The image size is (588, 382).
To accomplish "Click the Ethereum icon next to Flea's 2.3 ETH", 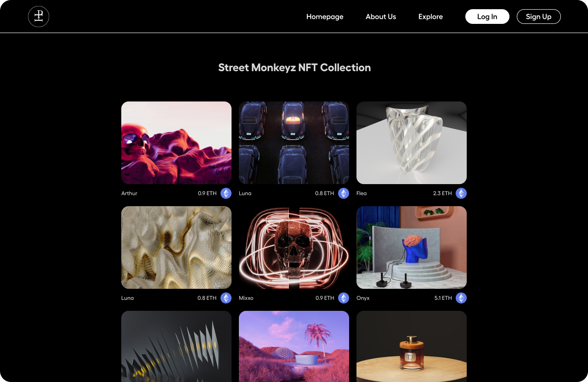I will 461,193.
